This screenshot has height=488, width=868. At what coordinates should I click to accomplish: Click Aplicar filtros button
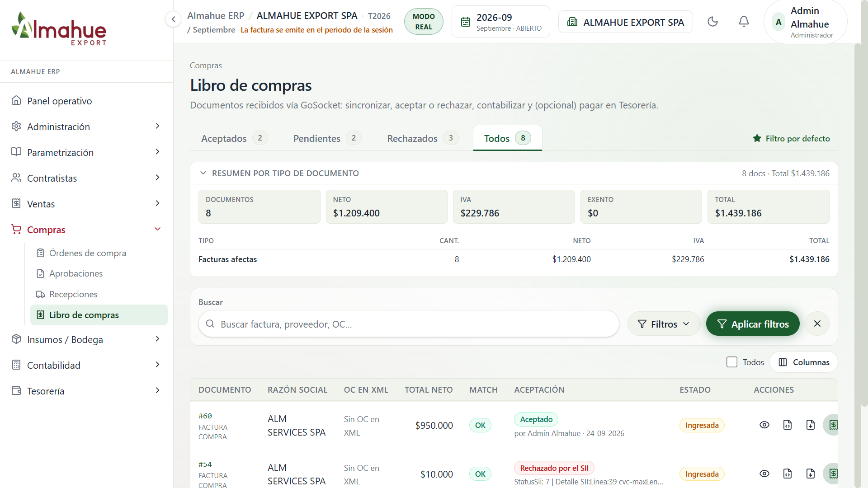click(x=753, y=324)
